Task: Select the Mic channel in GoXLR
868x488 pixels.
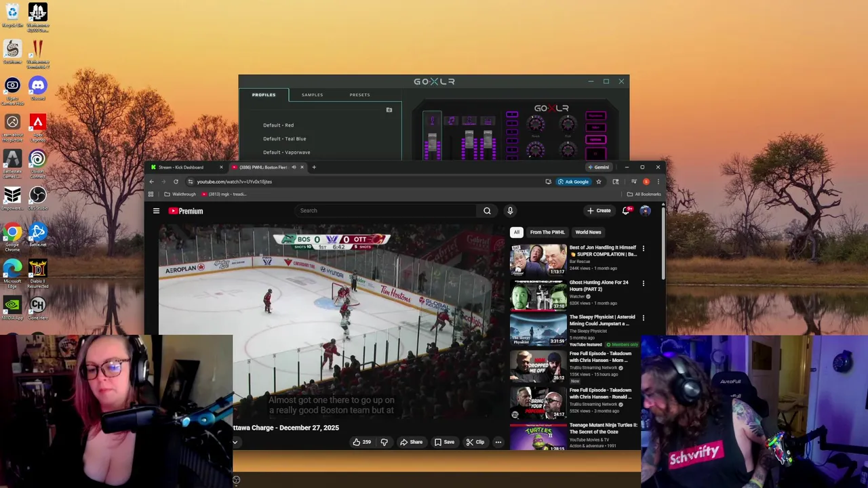Action: (x=432, y=121)
